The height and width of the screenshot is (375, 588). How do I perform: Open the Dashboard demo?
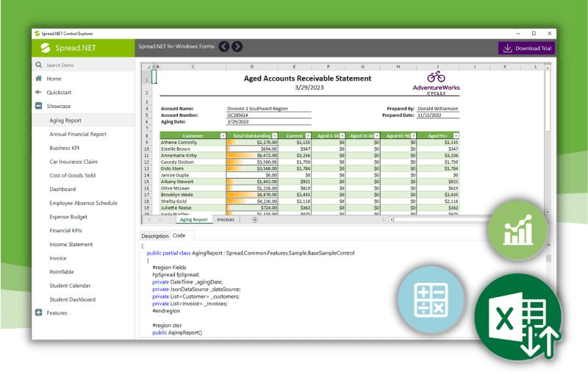(x=62, y=190)
